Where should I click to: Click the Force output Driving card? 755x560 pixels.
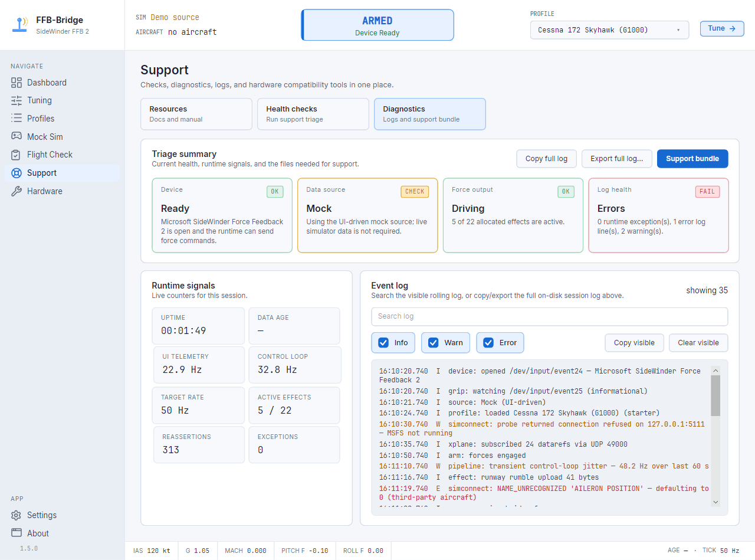point(513,215)
